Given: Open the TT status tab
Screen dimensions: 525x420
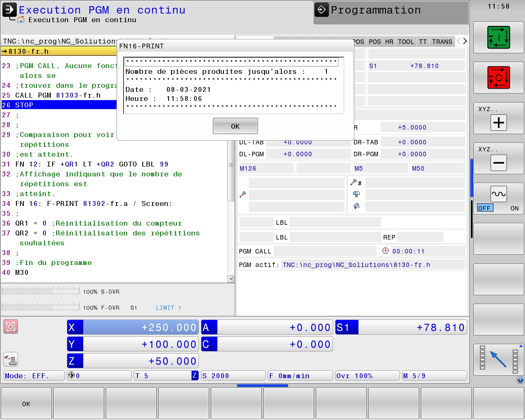Looking at the screenshot, I should click(423, 41).
